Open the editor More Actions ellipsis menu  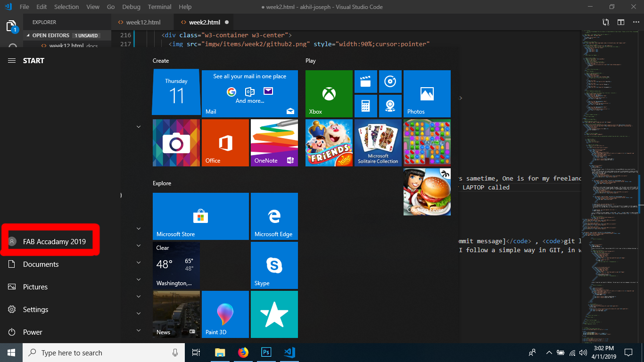pyautogui.click(x=636, y=22)
